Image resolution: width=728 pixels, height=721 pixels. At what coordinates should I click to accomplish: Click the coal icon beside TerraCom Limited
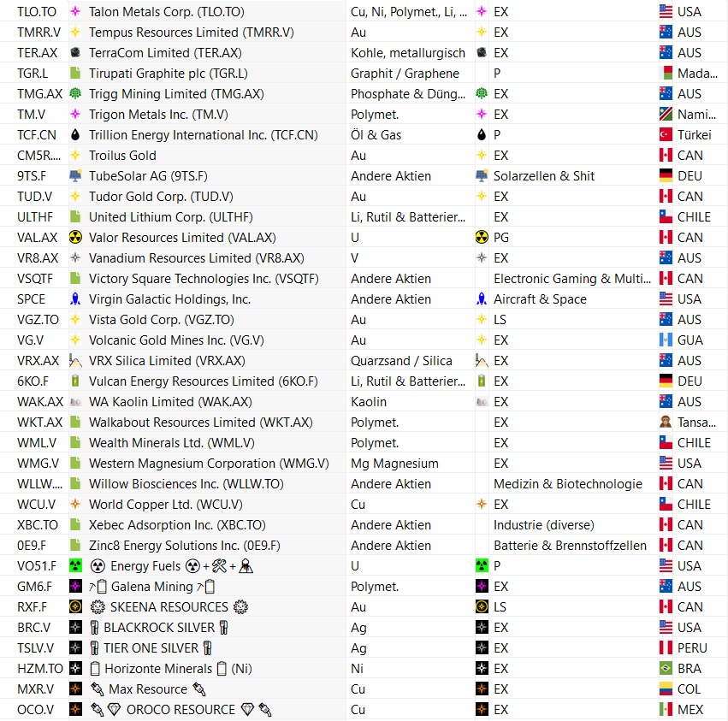tap(75, 52)
